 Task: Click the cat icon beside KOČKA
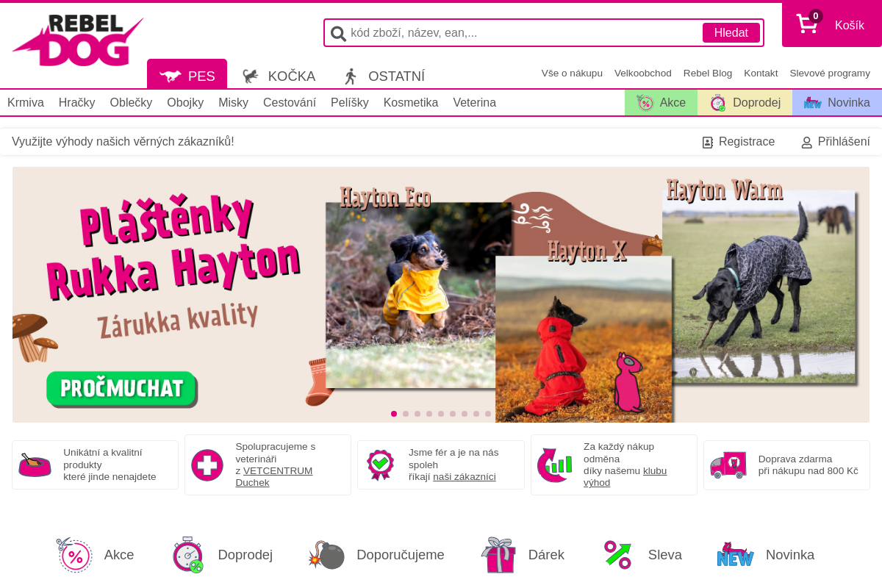click(251, 76)
